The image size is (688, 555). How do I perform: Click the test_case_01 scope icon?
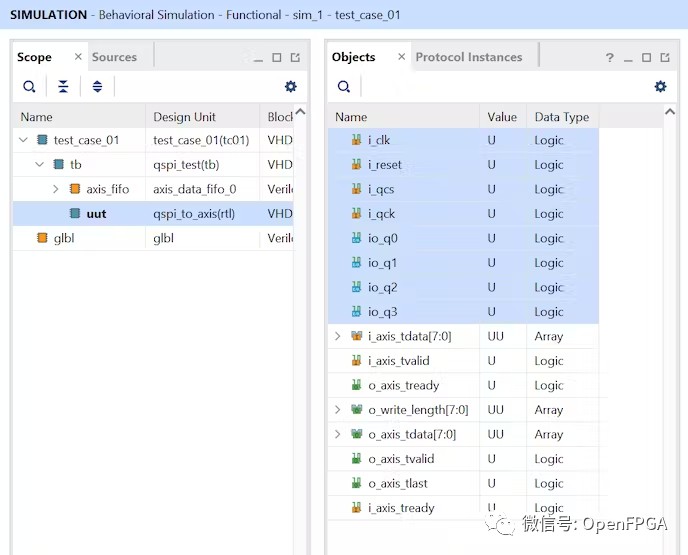(42, 140)
